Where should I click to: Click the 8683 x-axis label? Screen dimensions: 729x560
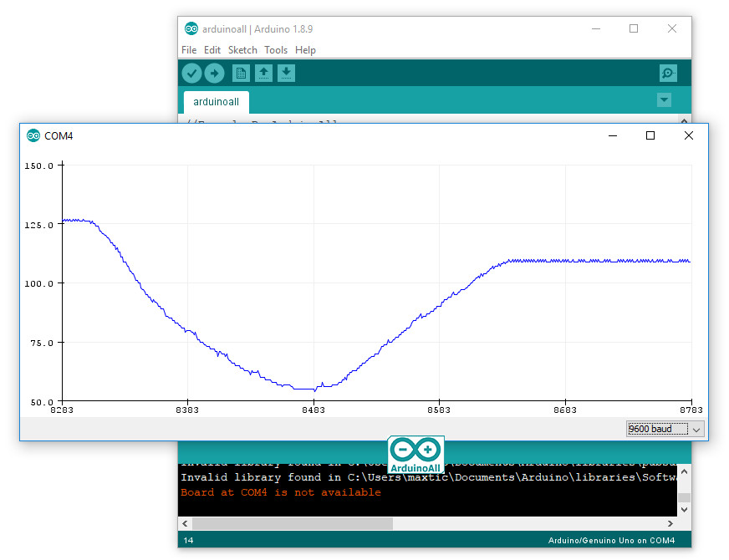pyautogui.click(x=565, y=410)
